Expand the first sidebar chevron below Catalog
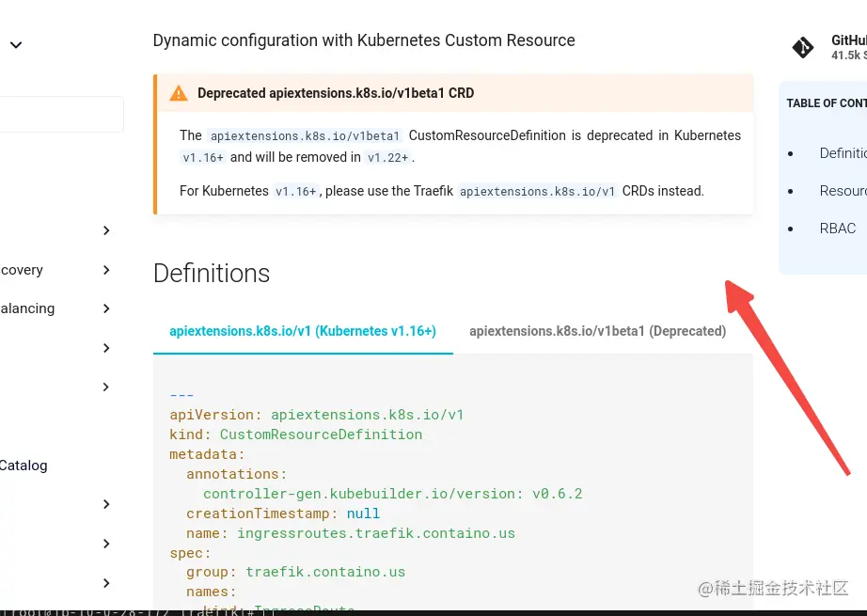 coord(106,504)
